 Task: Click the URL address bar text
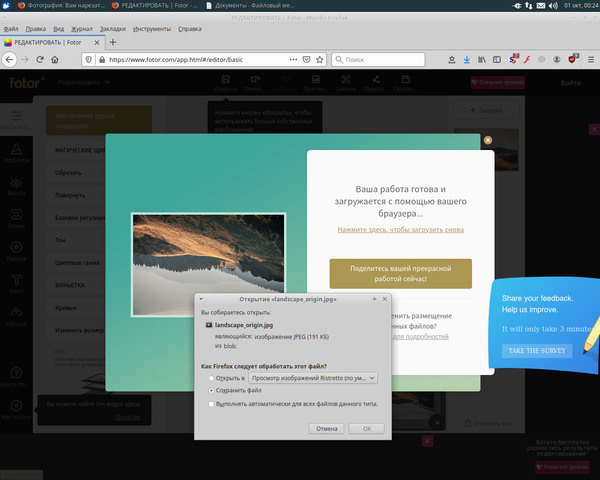[176, 59]
